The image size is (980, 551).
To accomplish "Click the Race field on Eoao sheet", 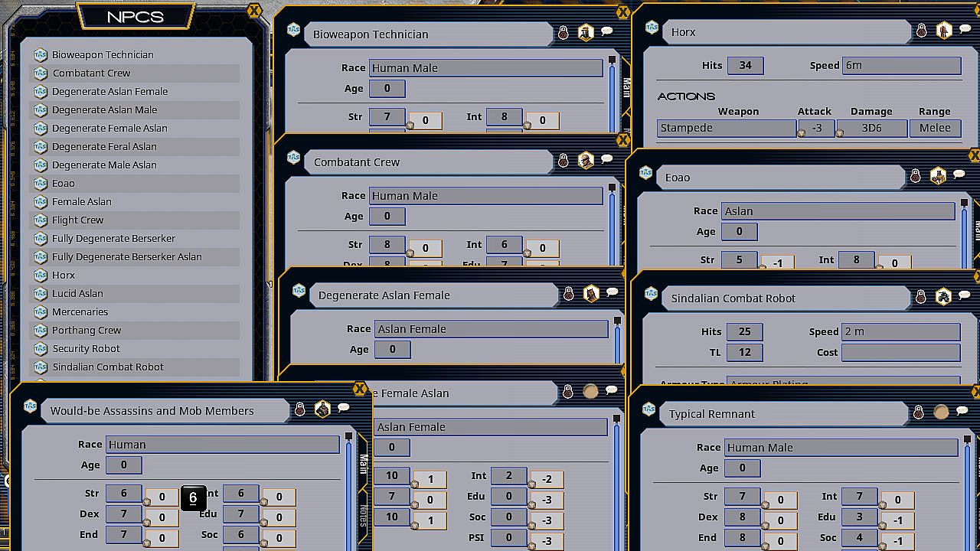I will [x=838, y=211].
